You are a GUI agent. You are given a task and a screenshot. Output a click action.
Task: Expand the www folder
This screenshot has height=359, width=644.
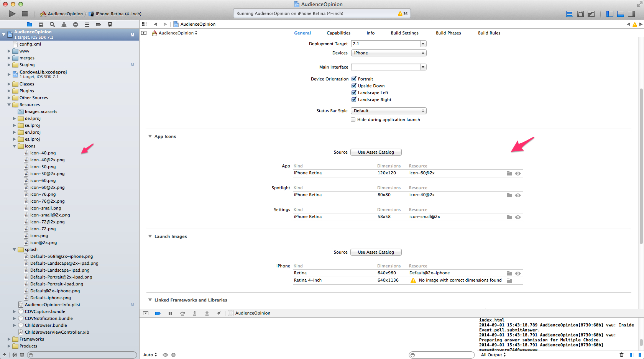pos(9,51)
